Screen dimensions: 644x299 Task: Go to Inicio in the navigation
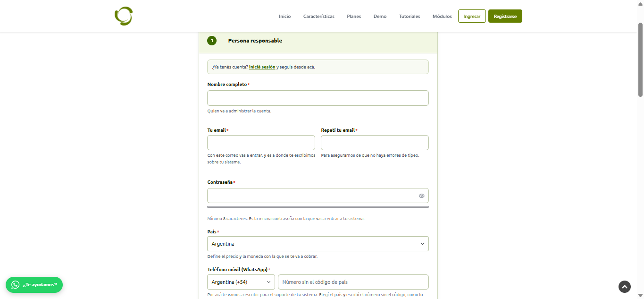285,17
